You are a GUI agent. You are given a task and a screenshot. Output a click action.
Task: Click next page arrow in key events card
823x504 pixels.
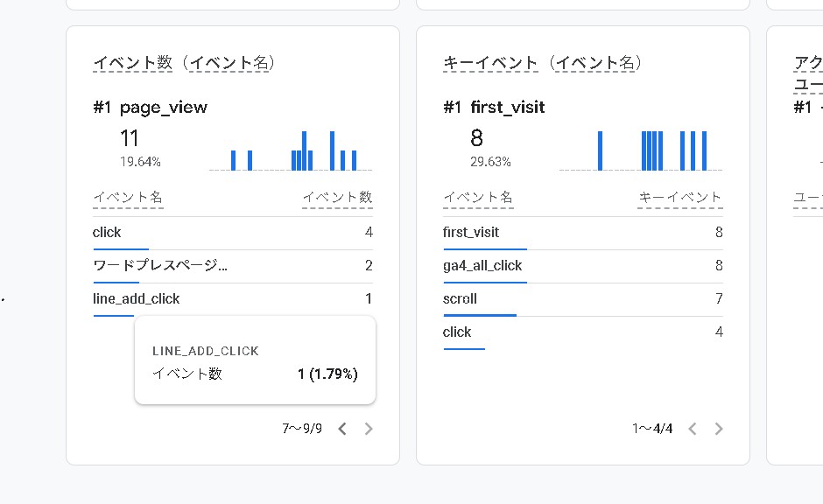tap(719, 429)
